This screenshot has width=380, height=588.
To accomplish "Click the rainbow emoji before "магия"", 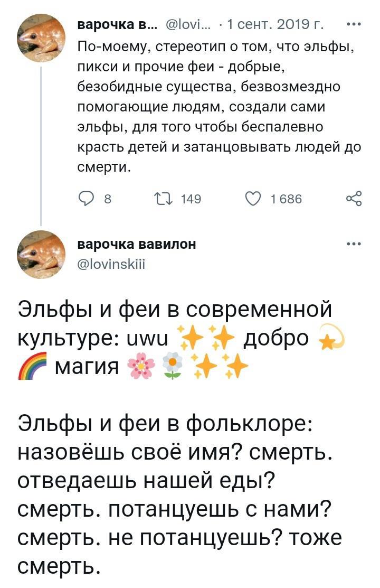I will click(32, 366).
